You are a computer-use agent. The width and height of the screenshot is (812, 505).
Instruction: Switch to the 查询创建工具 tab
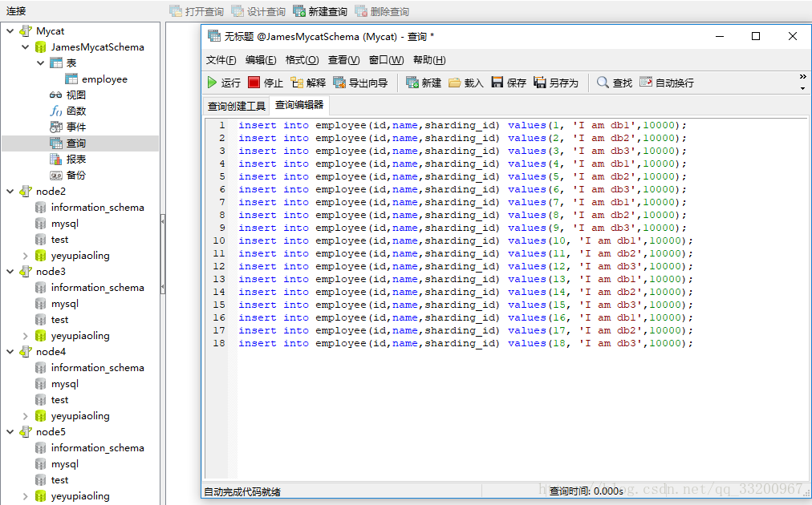pos(236,106)
